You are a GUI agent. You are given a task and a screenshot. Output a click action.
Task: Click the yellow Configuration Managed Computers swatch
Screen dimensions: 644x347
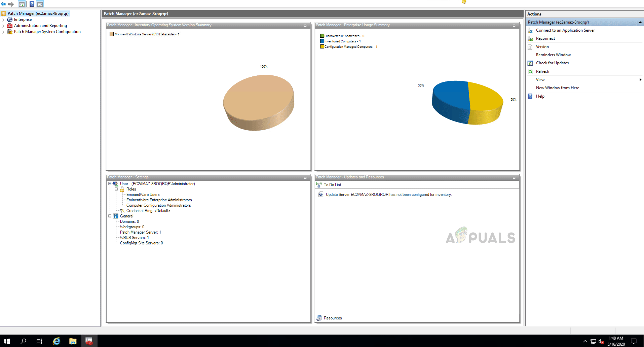click(x=322, y=46)
